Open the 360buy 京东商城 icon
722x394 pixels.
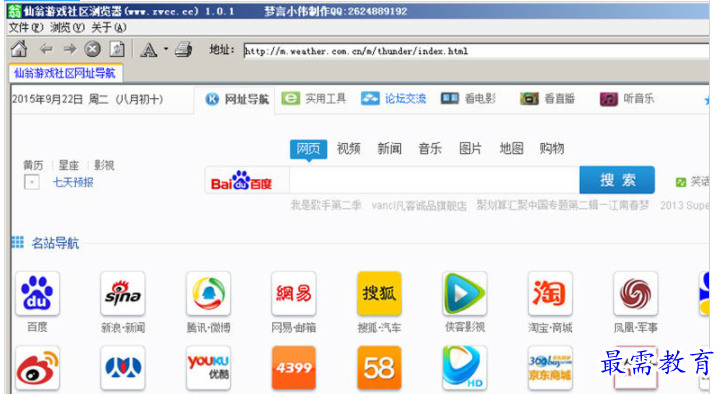550,368
